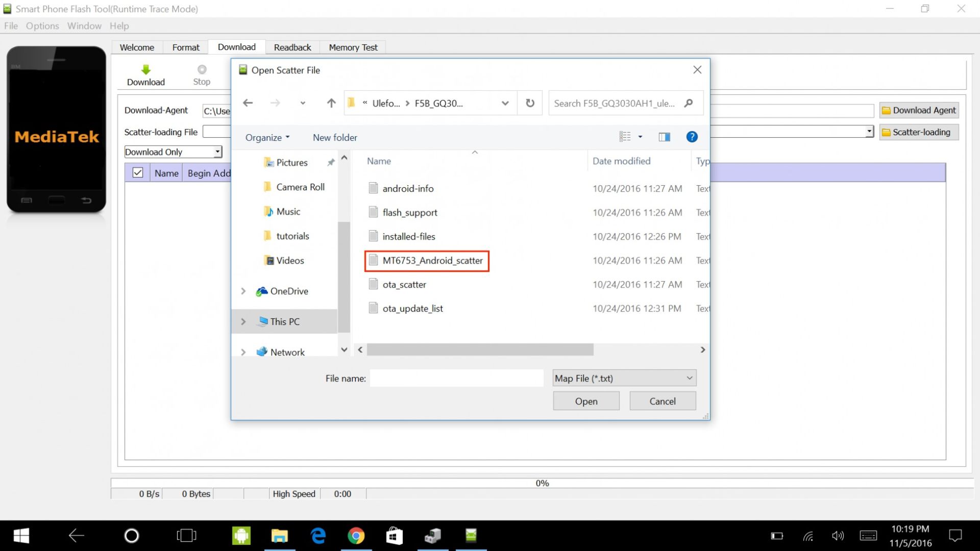Click the search magnifier icon
This screenshot has height=551, width=980.
click(689, 103)
